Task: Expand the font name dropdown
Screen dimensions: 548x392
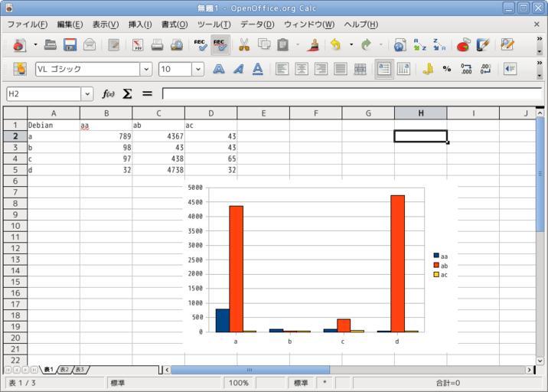Action: (x=145, y=69)
